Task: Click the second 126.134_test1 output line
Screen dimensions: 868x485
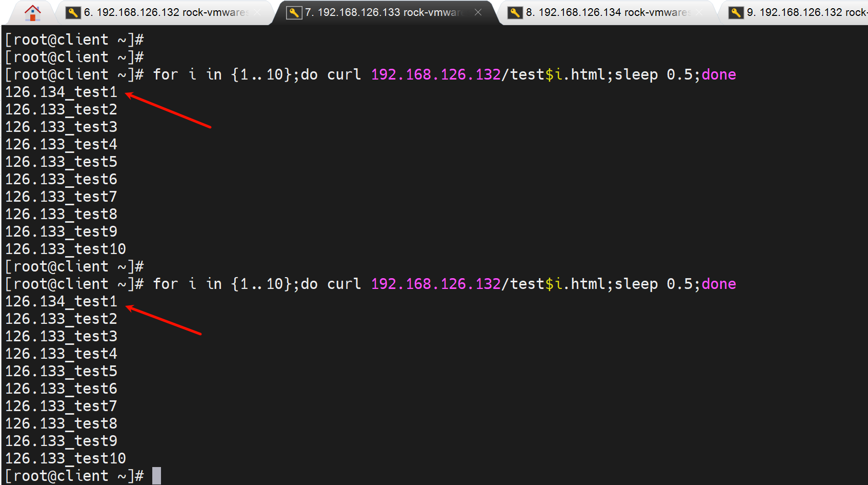Action: [x=61, y=301]
